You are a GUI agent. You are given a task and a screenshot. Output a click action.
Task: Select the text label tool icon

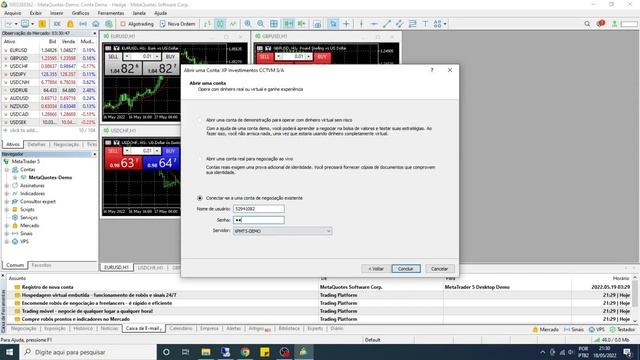(425, 24)
